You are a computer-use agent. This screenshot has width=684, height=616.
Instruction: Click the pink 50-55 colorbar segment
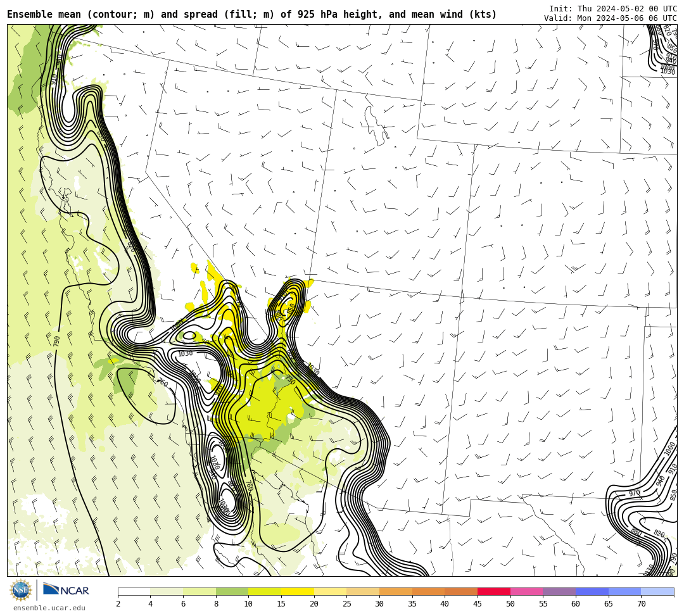(526, 591)
